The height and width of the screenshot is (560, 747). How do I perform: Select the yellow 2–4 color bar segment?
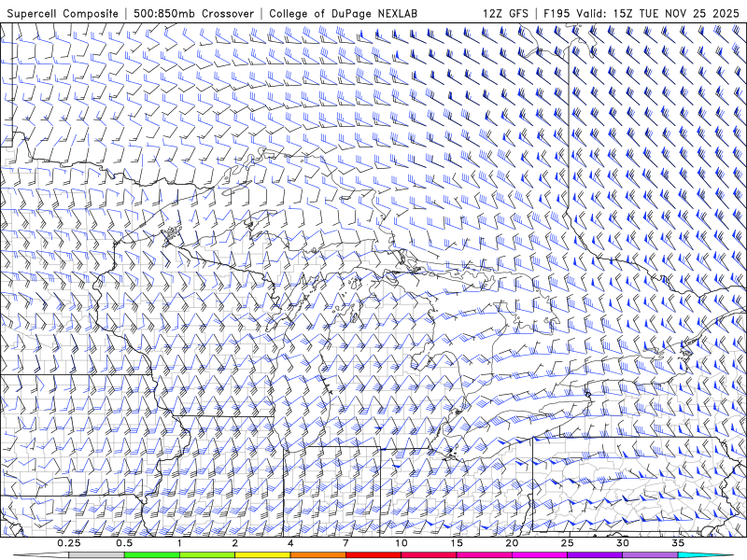tap(262, 555)
